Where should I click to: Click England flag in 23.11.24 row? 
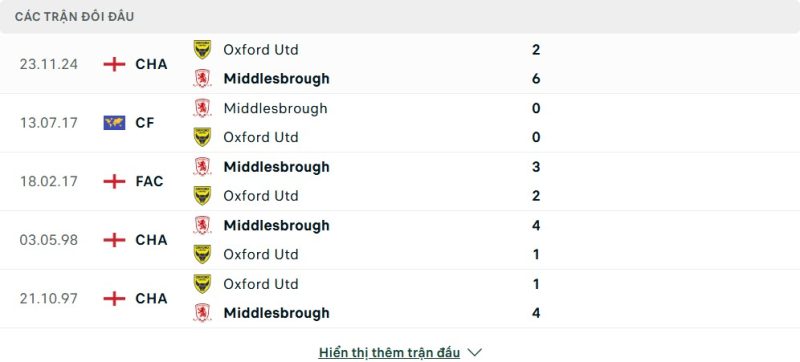(x=114, y=64)
